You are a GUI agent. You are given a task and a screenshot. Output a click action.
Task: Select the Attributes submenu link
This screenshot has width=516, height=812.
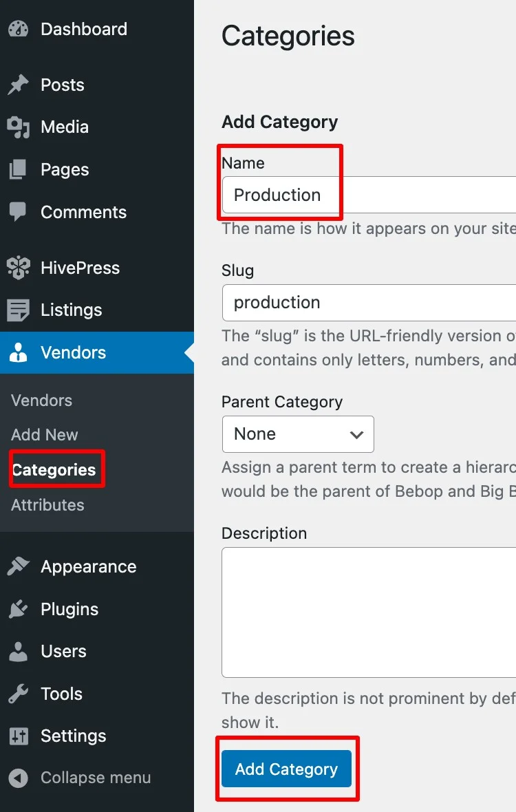[x=47, y=505]
